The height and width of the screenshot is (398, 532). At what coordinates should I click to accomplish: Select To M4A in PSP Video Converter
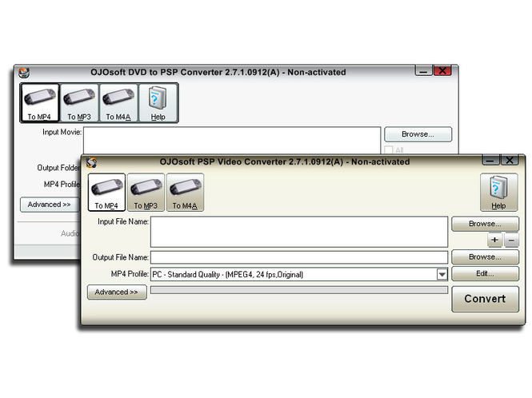(x=185, y=193)
